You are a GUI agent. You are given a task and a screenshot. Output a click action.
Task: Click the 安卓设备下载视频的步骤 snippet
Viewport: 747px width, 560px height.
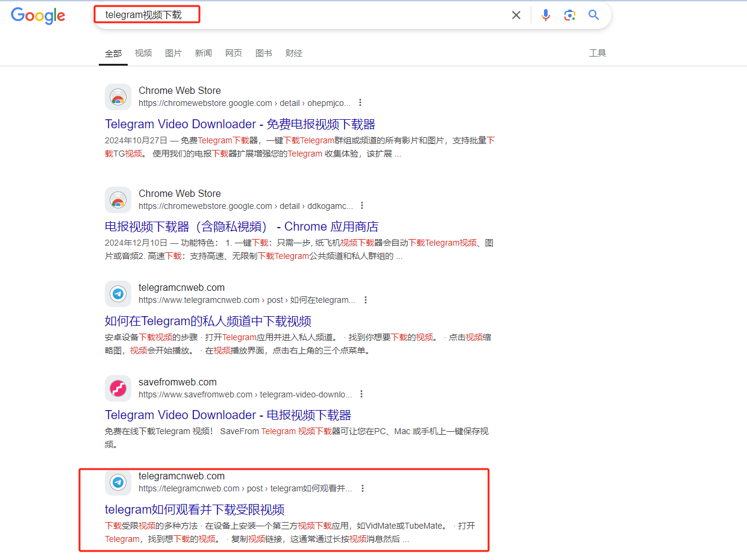point(298,344)
